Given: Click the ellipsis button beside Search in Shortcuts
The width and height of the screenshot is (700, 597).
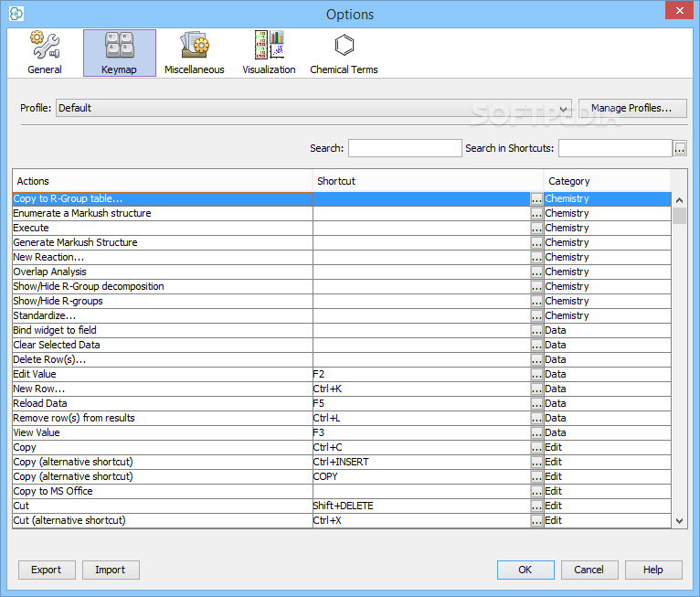Looking at the screenshot, I should pos(680,148).
